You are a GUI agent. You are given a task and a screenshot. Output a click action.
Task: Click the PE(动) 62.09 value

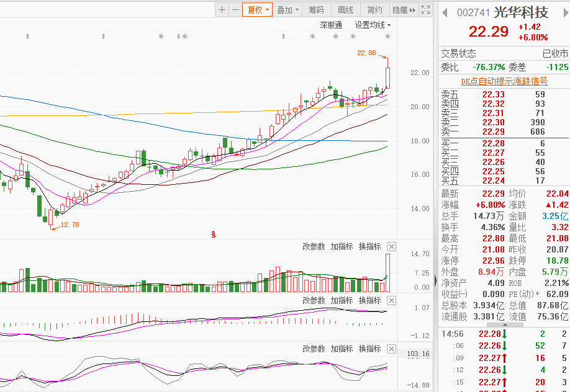pos(558,294)
